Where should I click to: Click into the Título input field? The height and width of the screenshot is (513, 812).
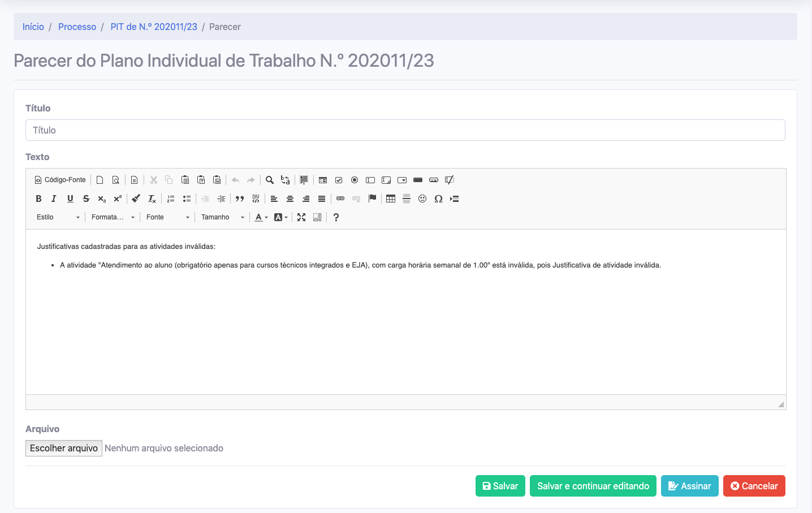[x=405, y=130]
